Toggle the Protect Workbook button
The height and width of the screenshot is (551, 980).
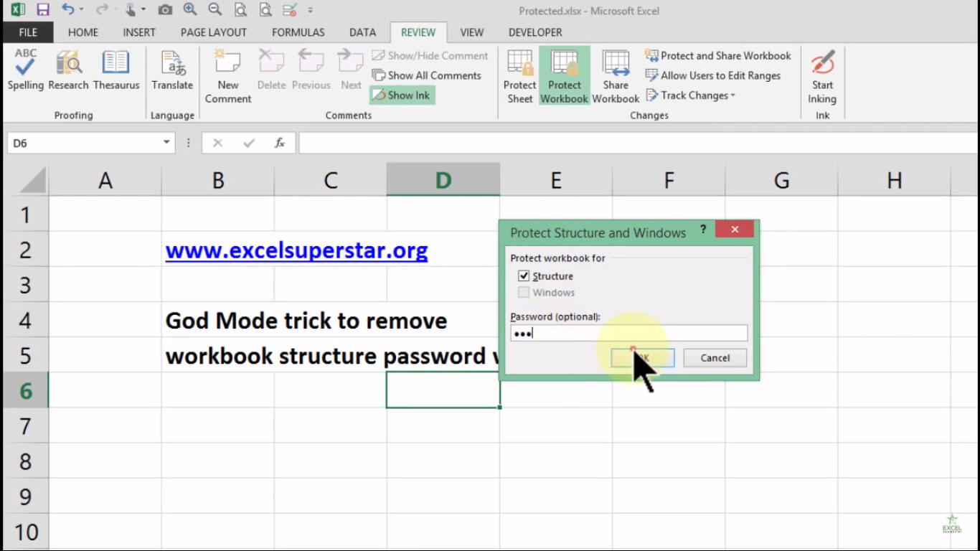(x=565, y=76)
